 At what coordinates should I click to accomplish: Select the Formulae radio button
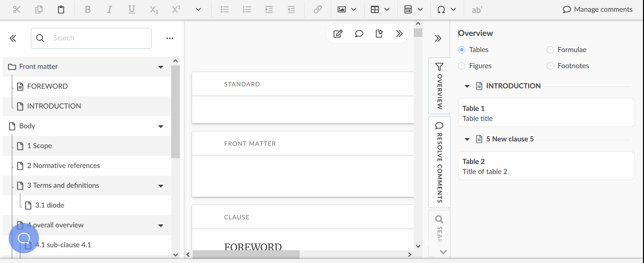click(550, 50)
